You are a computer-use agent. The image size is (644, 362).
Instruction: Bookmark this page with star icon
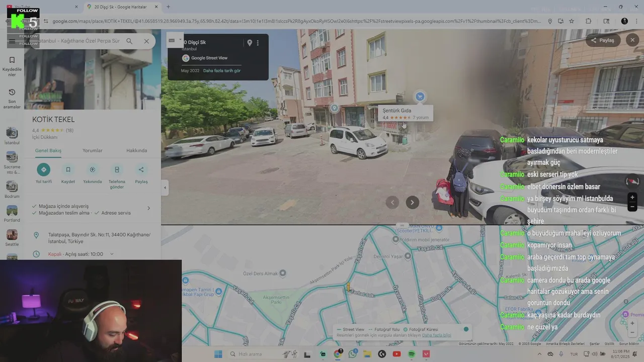click(x=572, y=21)
